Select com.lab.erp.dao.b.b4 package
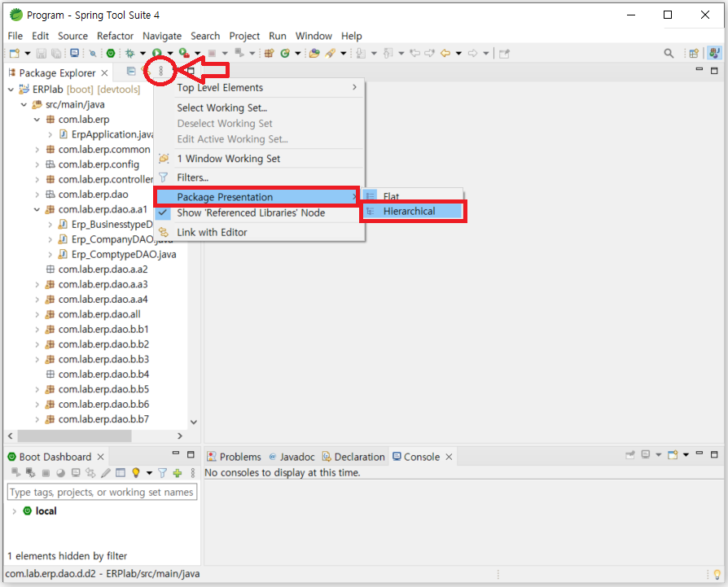728x587 pixels. point(103,375)
